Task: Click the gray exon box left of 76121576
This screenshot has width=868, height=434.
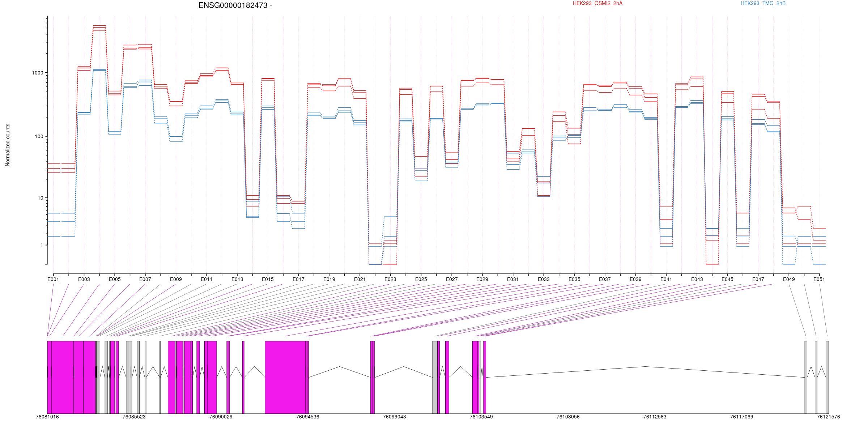Action: coord(827,377)
